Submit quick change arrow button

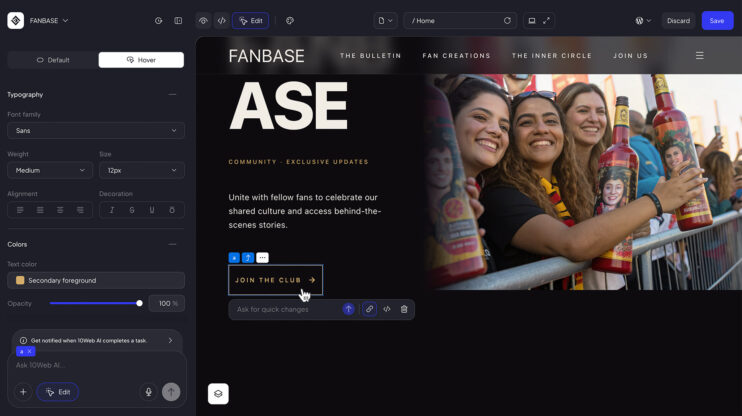pyautogui.click(x=348, y=309)
